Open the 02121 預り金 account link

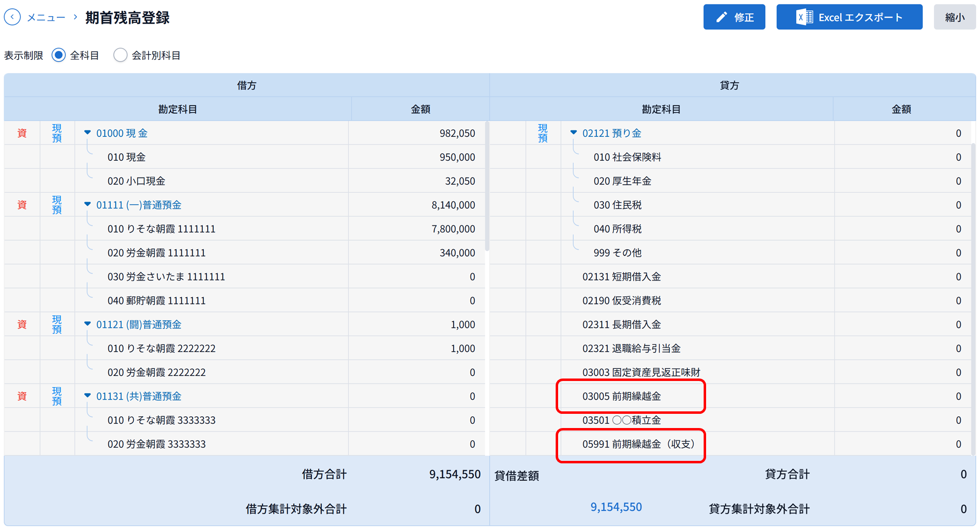point(612,133)
